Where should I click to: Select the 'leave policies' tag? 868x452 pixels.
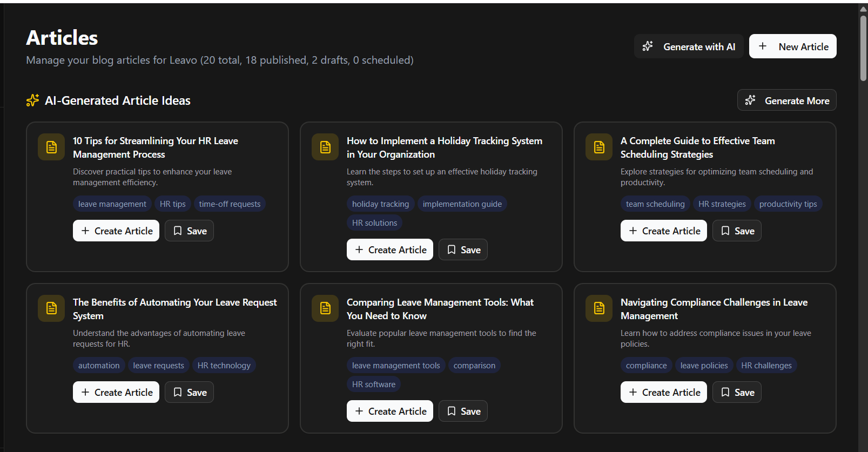(704, 365)
